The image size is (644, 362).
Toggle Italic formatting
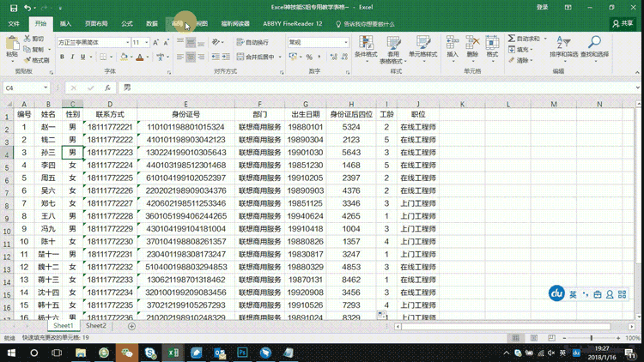coord(72,57)
